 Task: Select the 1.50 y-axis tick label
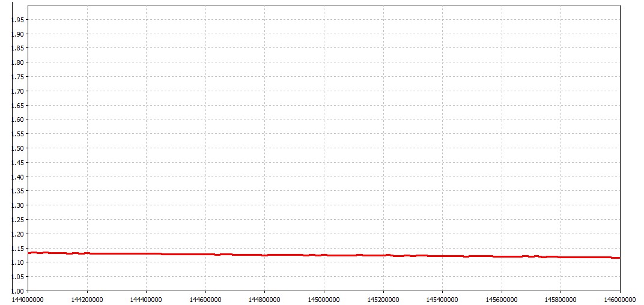coord(19,148)
